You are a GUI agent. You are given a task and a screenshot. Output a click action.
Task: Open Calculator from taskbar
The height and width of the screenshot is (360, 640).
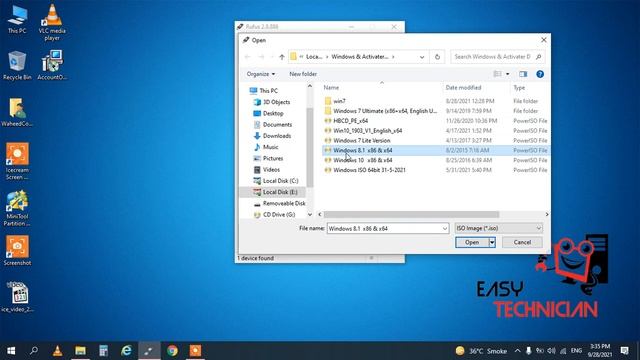tap(103, 351)
